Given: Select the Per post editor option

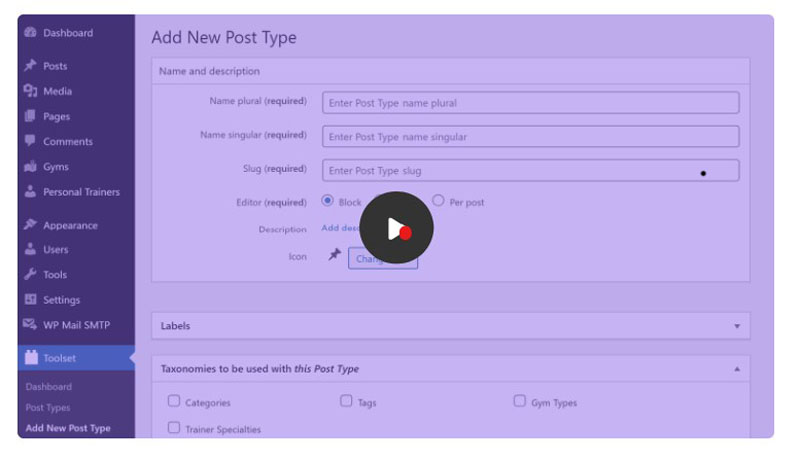Looking at the screenshot, I should [438, 200].
